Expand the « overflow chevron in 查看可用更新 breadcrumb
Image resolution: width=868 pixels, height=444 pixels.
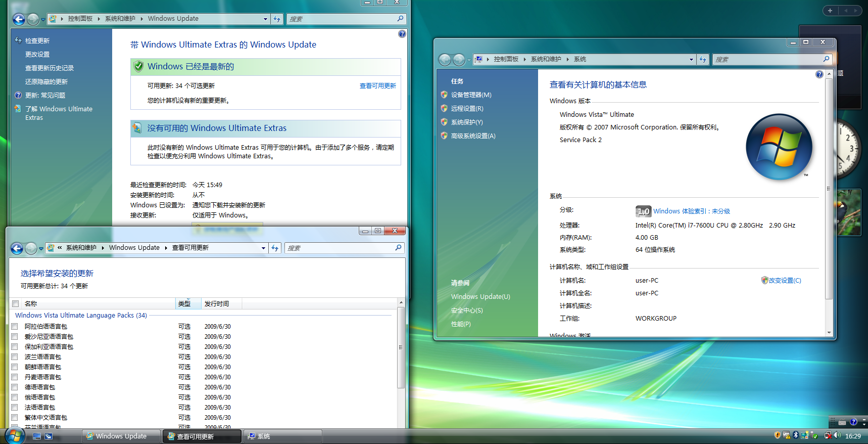(60, 248)
